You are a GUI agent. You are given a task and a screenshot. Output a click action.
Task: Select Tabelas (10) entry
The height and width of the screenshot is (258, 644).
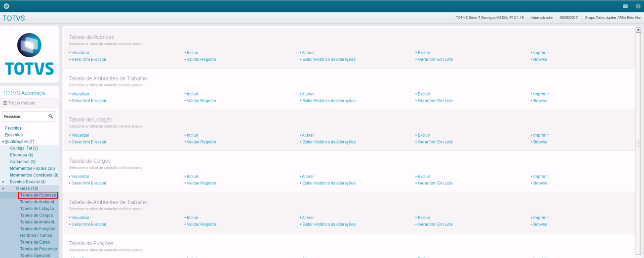point(27,188)
